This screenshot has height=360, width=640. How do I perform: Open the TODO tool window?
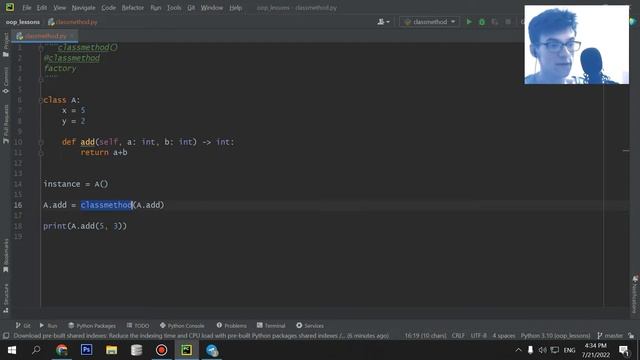pos(138,325)
